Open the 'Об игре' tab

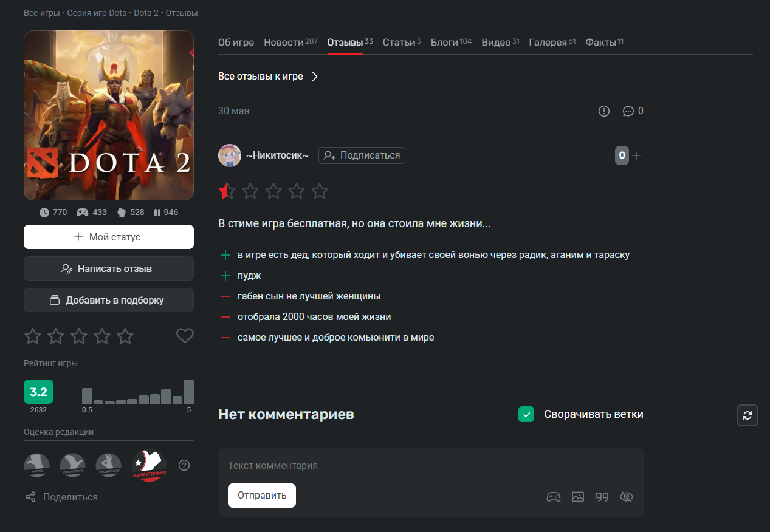(236, 43)
